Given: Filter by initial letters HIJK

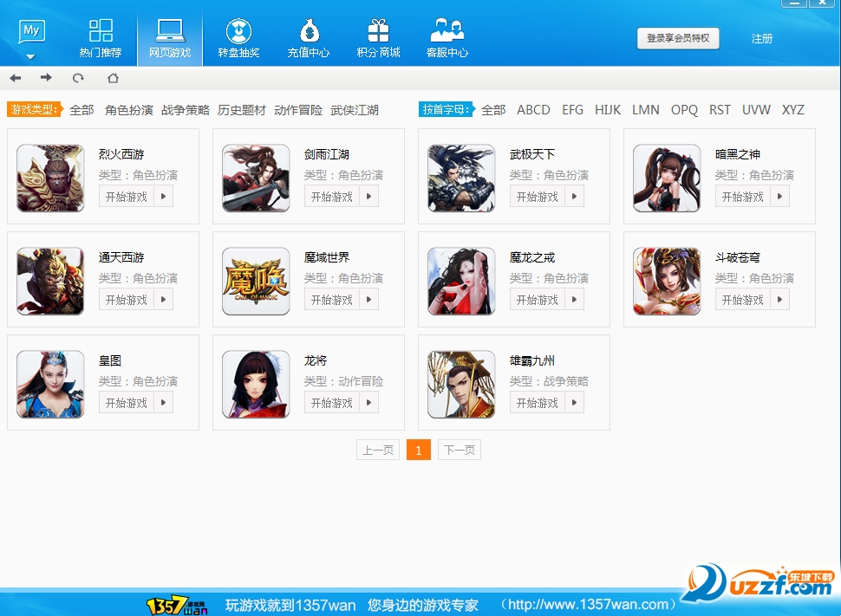Looking at the screenshot, I should 608,110.
